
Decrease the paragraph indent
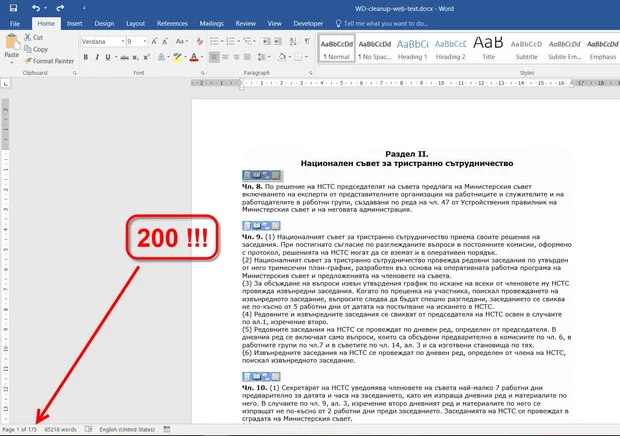(267, 42)
